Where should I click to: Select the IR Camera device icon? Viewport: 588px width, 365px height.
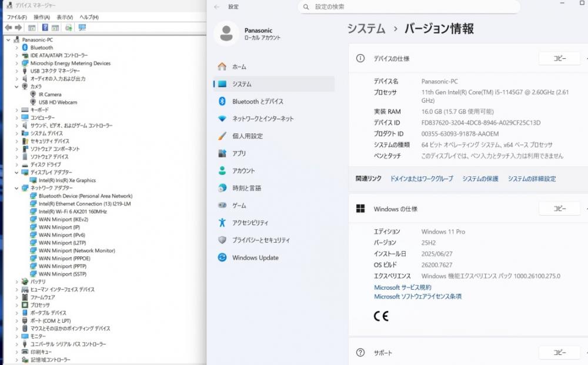33,95
